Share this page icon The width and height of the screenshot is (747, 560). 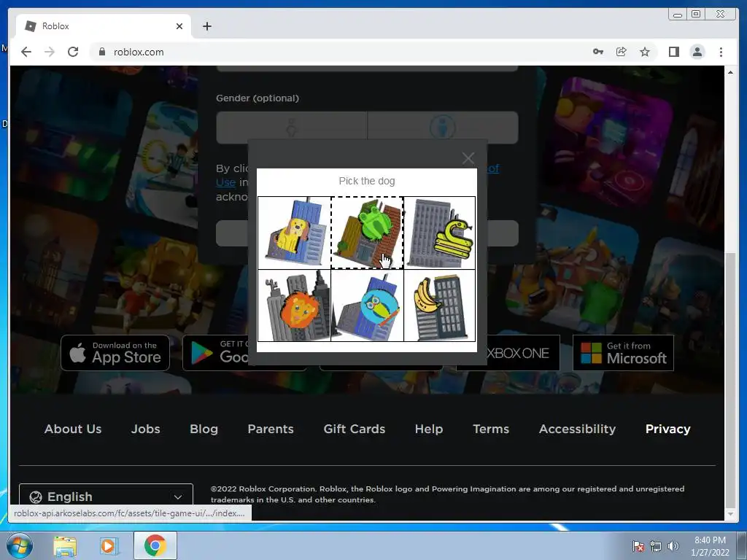622,52
